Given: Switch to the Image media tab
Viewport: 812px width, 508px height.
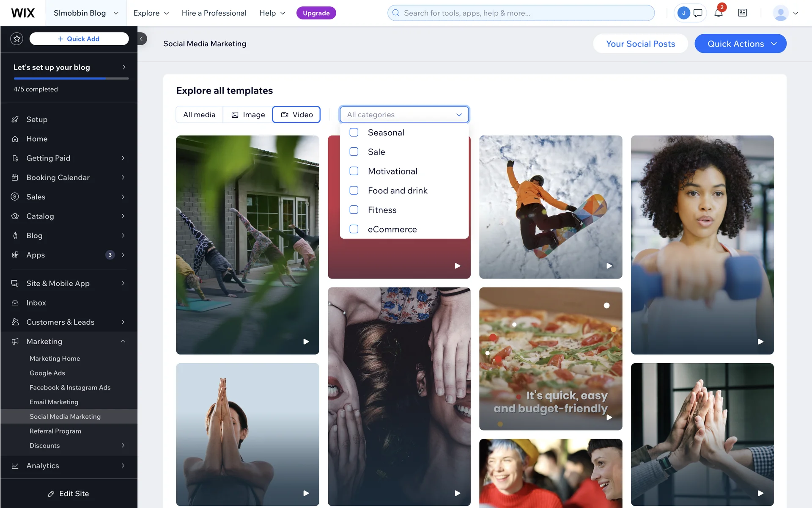Looking at the screenshot, I should pos(248,115).
